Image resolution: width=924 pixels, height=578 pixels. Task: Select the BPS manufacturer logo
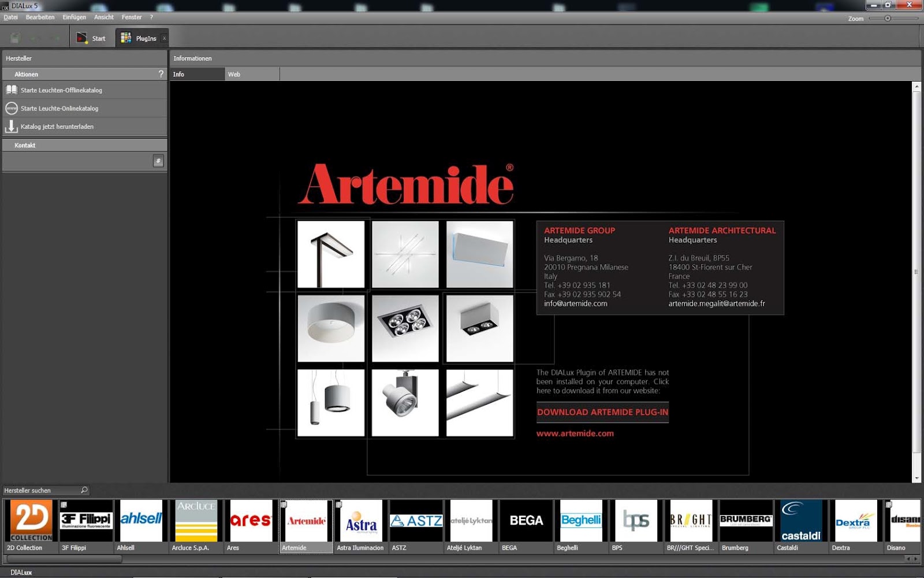pyautogui.click(x=636, y=521)
